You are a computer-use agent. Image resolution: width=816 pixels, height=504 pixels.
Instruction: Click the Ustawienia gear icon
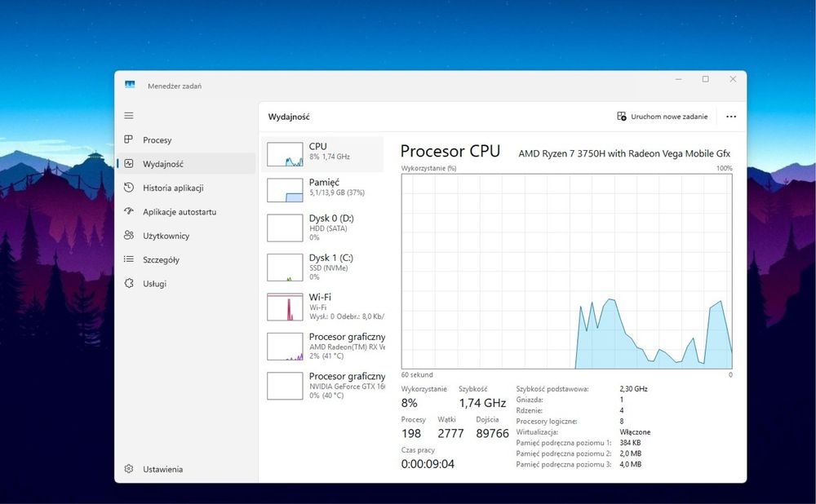[x=129, y=469]
